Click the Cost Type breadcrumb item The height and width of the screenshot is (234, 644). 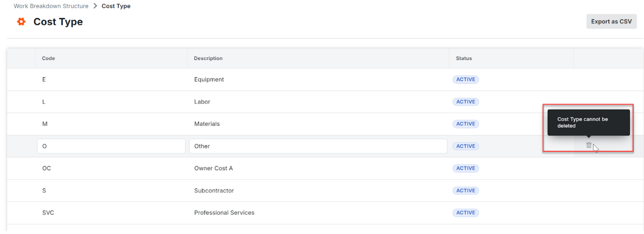tap(116, 6)
